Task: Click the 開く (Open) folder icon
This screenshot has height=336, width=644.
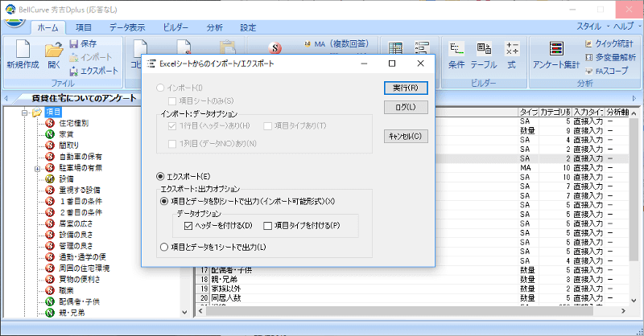Action: (x=54, y=50)
